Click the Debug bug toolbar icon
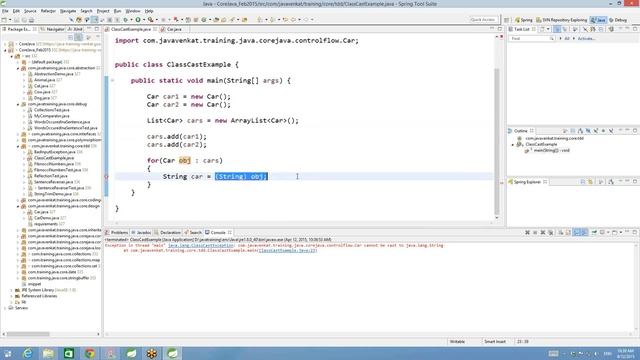The image size is (640, 360). (125, 20)
